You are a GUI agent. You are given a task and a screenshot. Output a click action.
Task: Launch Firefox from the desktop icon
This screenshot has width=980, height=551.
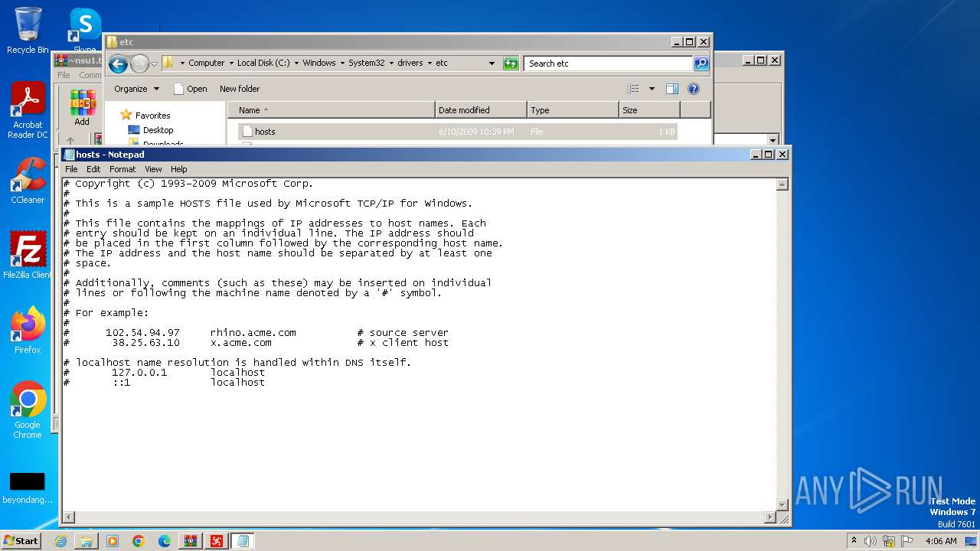point(28,331)
